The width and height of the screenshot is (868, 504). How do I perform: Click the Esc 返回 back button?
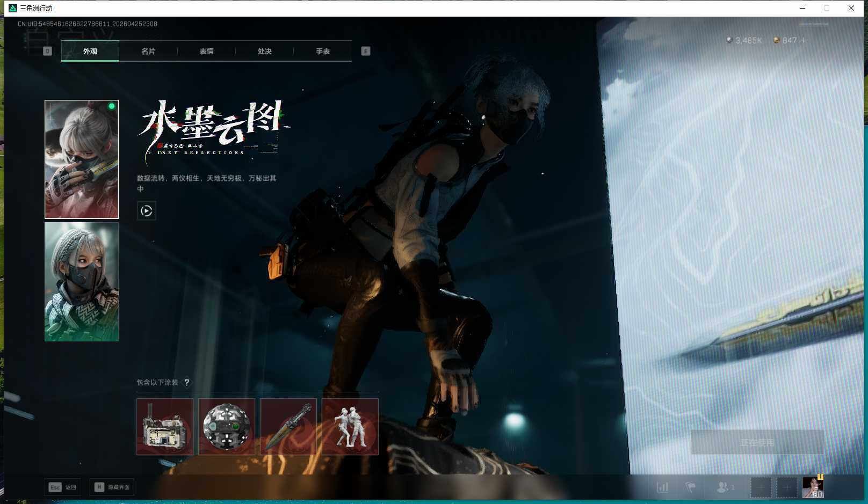(x=63, y=487)
